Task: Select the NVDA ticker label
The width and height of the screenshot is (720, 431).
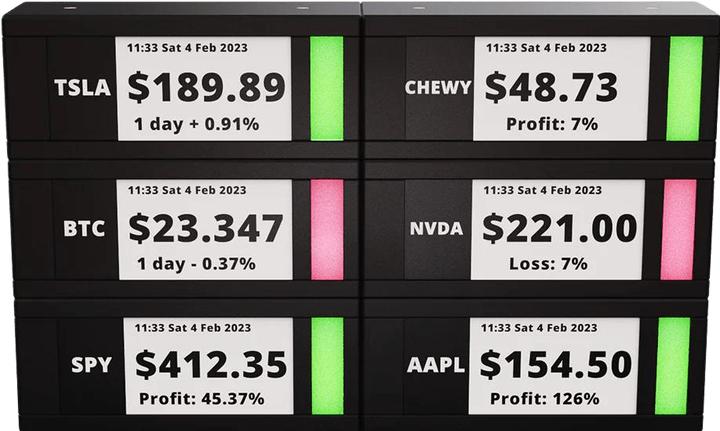Action: tap(436, 228)
